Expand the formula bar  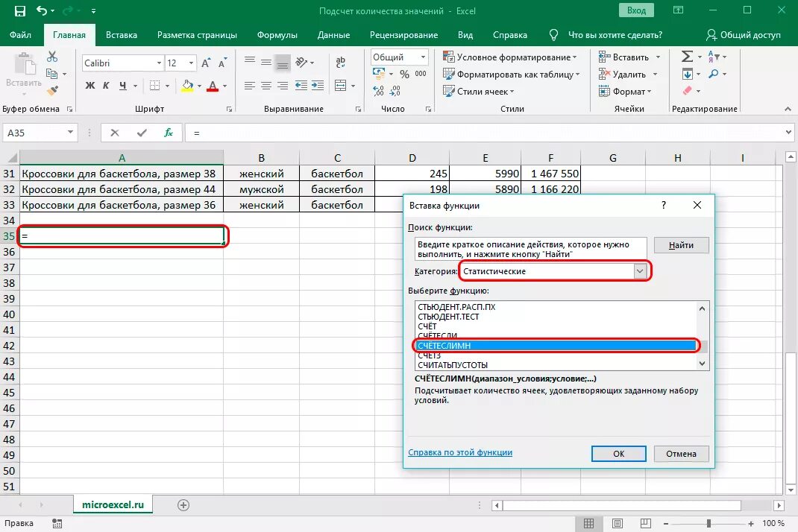(788, 133)
